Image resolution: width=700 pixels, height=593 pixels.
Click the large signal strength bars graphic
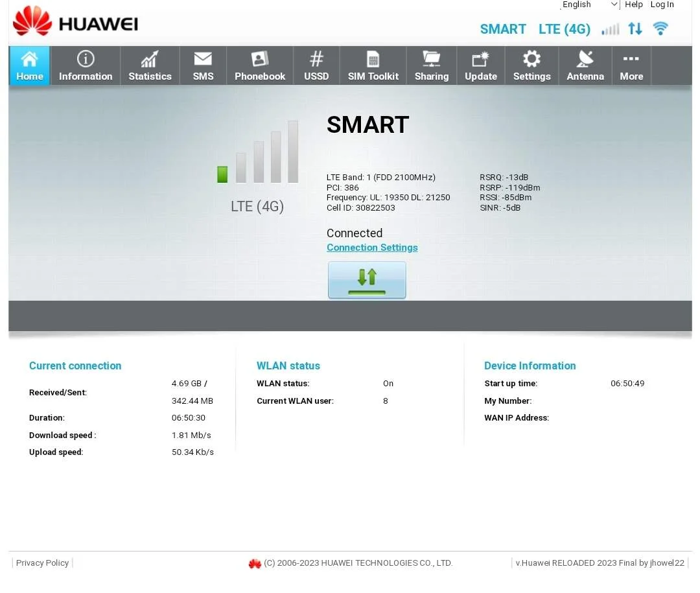point(257,152)
